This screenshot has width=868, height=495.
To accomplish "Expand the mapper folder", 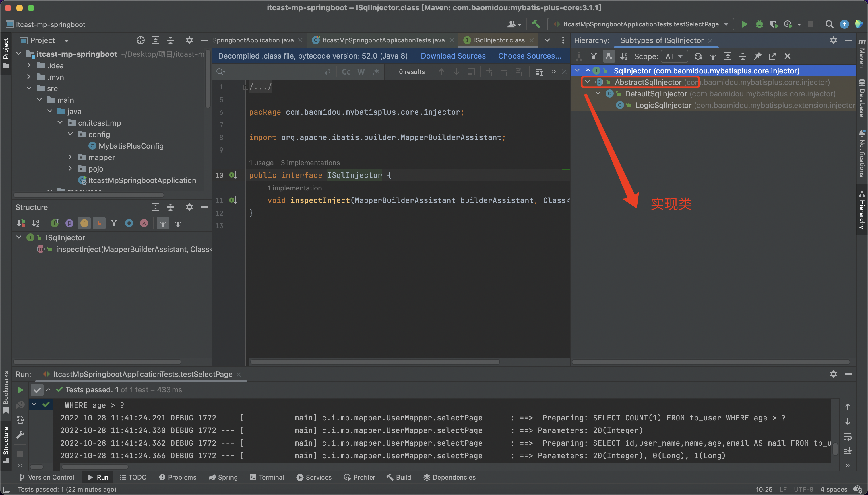I will click(x=70, y=157).
